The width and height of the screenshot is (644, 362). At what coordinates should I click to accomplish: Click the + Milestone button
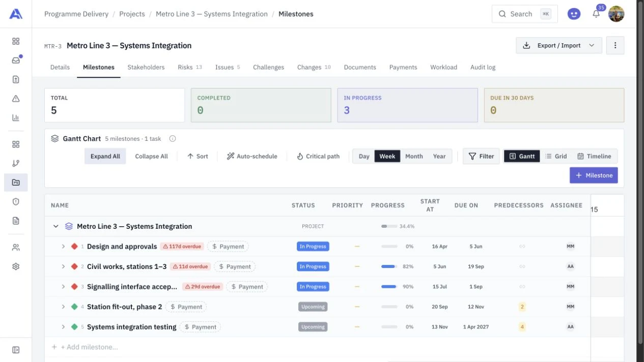pyautogui.click(x=594, y=175)
